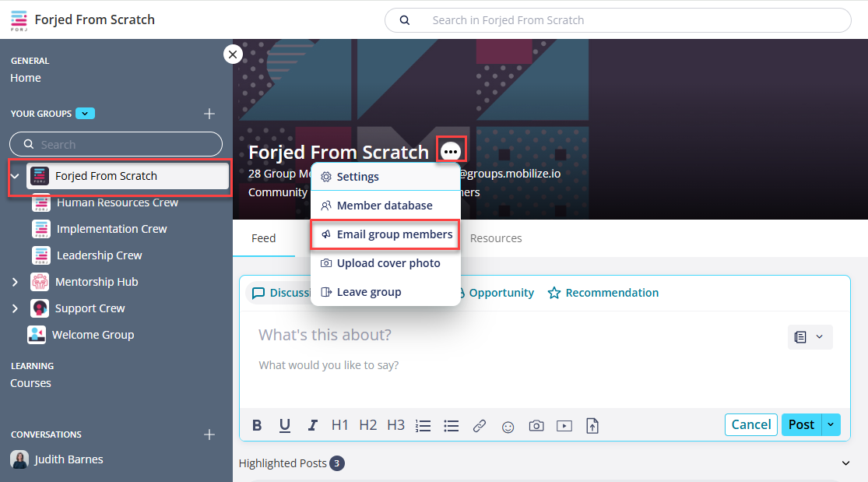Screen dimensions: 868x482
Task: Click the Forj logo in the header
Action: [x=19, y=19]
